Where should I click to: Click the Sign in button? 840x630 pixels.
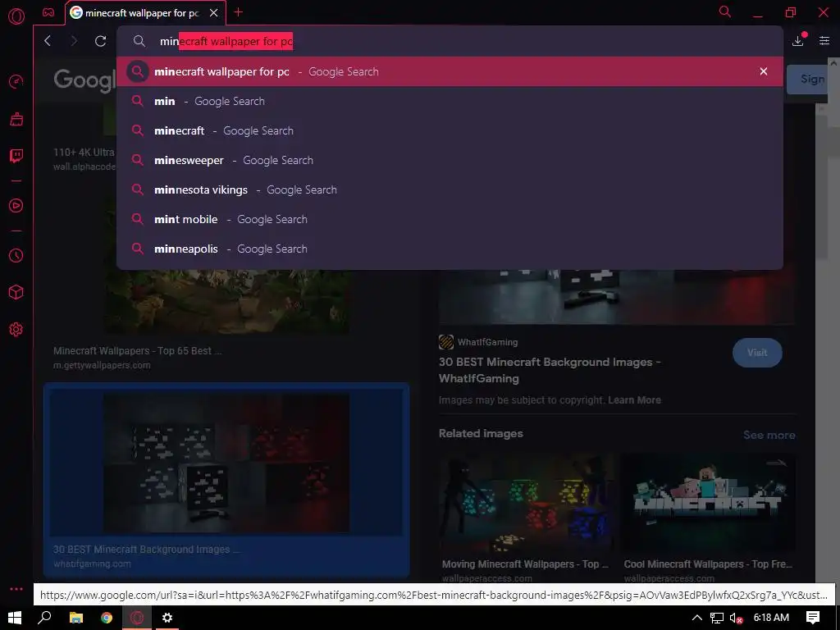coord(809,80)
